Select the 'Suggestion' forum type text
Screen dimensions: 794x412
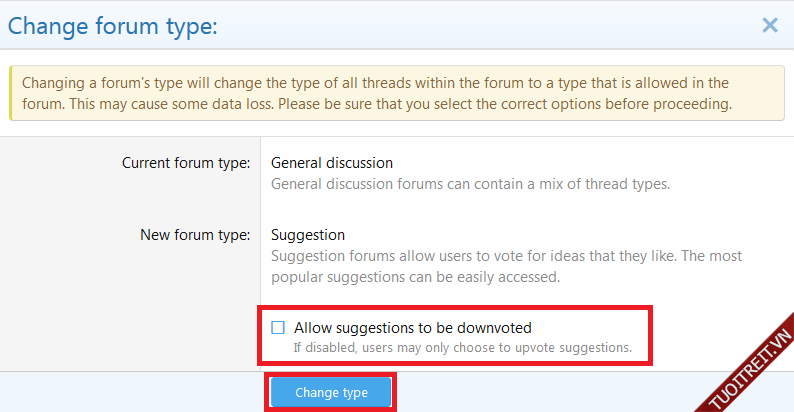click(308, 235)
